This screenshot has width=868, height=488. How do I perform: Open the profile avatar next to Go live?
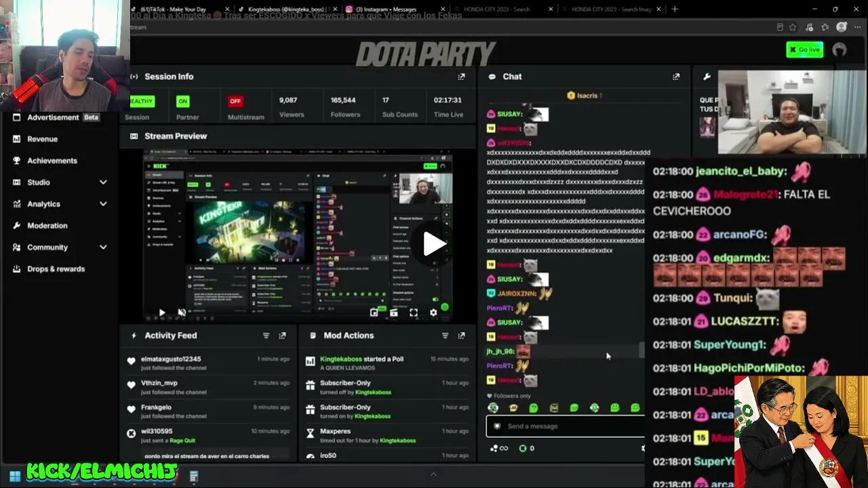tap(840, 49)
